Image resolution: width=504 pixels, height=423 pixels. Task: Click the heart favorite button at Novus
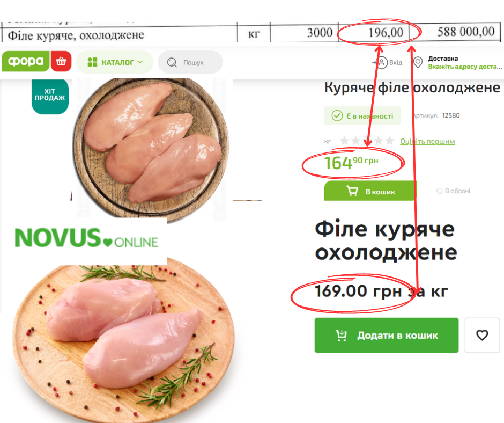[482, 335]
